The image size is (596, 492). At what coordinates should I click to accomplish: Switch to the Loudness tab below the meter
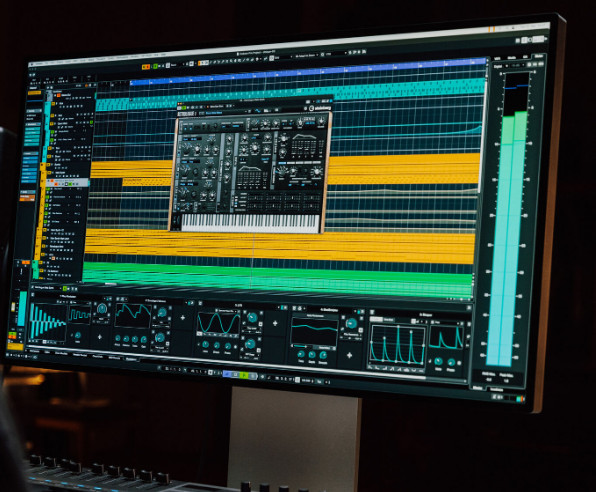[x=496, y=389]
